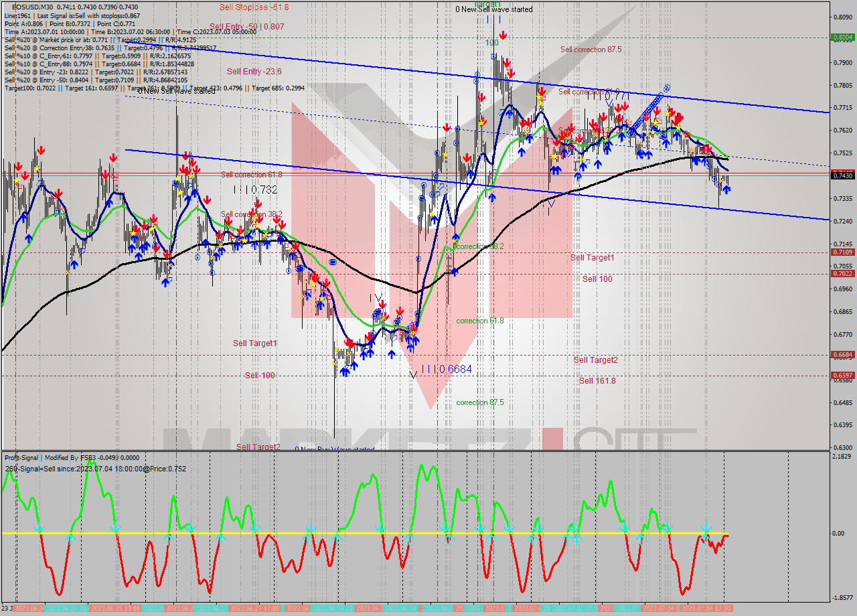Click the 'I I I 0.732' wave label
Screen dimensions: 857x616
(255, 190)
